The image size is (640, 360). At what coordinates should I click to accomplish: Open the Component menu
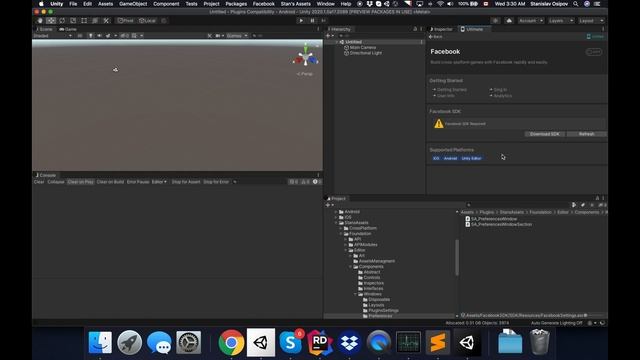point(166,4)
